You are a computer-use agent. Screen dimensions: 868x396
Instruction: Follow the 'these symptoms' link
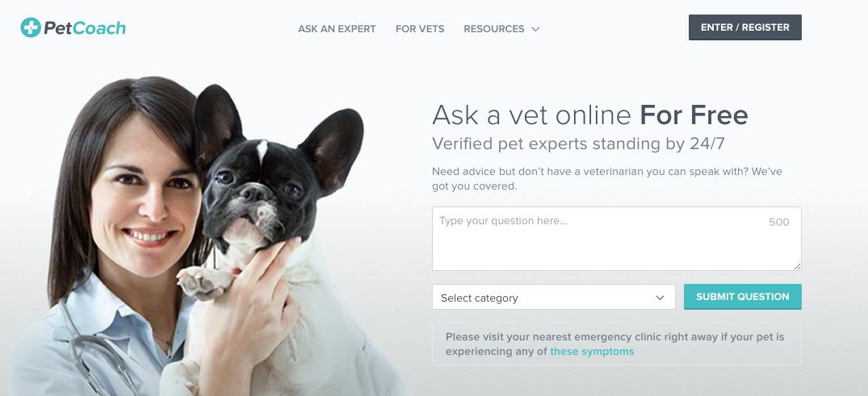point(592,351)
